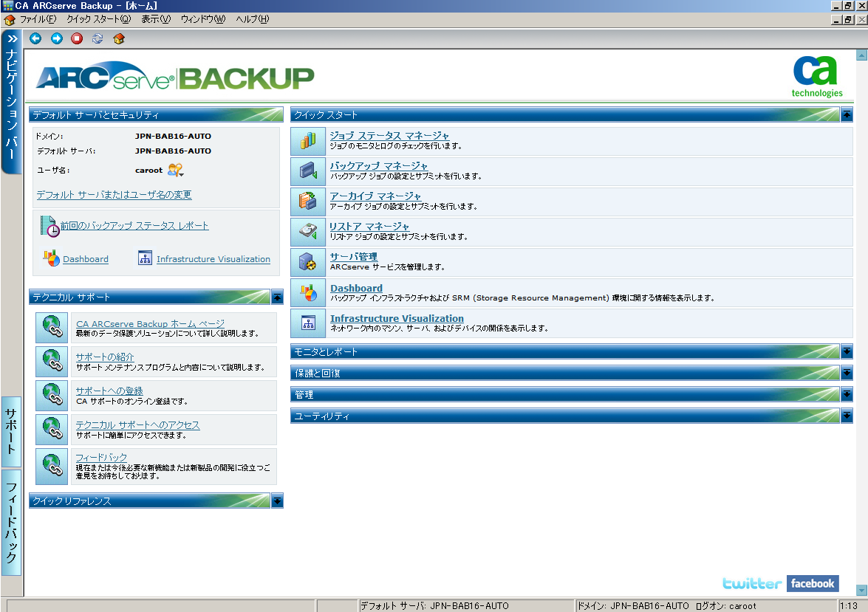Open the Job Status Manager icon
The width and height of the screenshot is (868, 612).
(308, 140)
